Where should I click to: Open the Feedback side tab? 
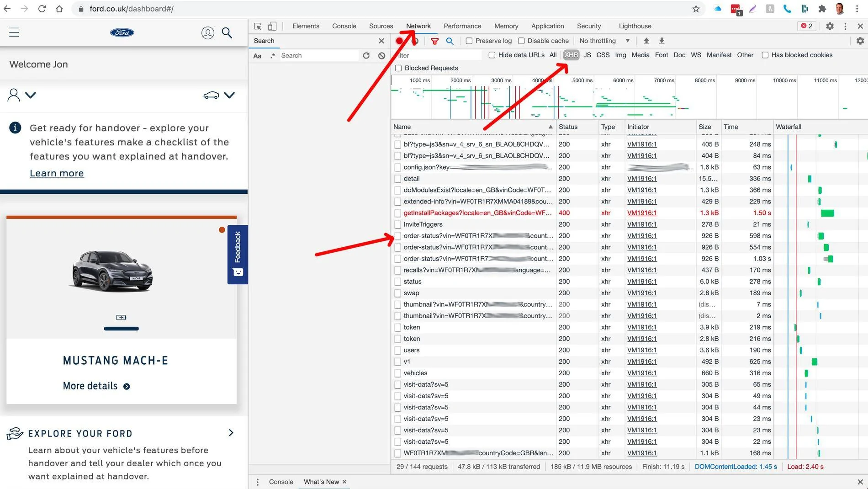click(x=238, y=255)
